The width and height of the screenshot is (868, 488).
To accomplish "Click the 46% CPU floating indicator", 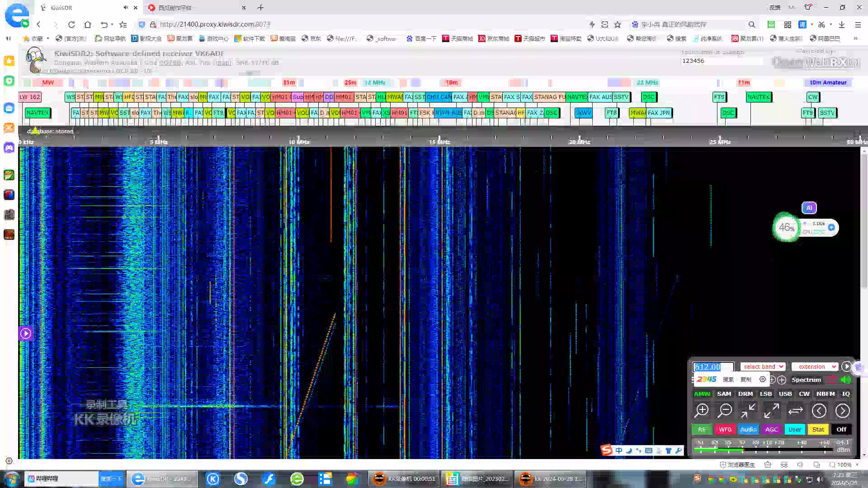I will [x=787, y=227].
